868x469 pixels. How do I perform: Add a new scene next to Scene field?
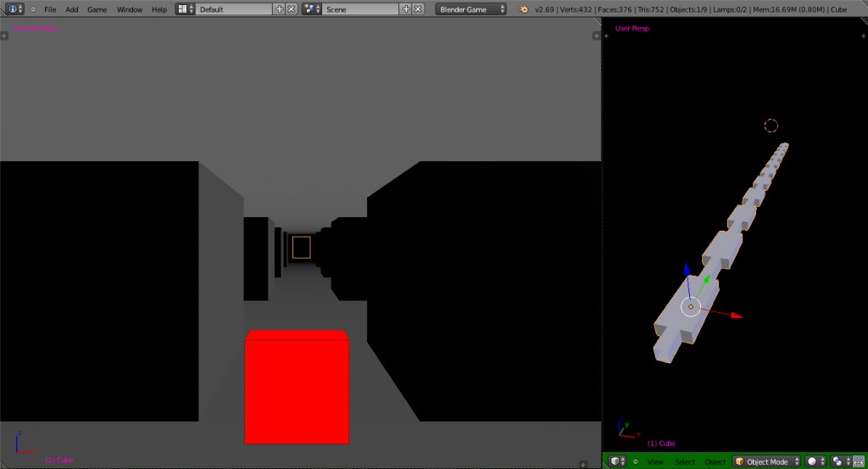pos(406,9)
